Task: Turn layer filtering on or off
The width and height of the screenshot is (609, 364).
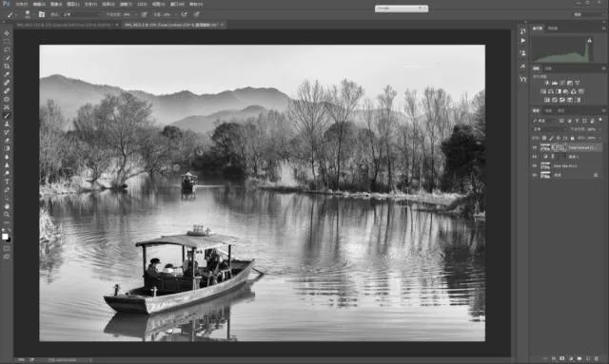Action: (x=600, y=121)
